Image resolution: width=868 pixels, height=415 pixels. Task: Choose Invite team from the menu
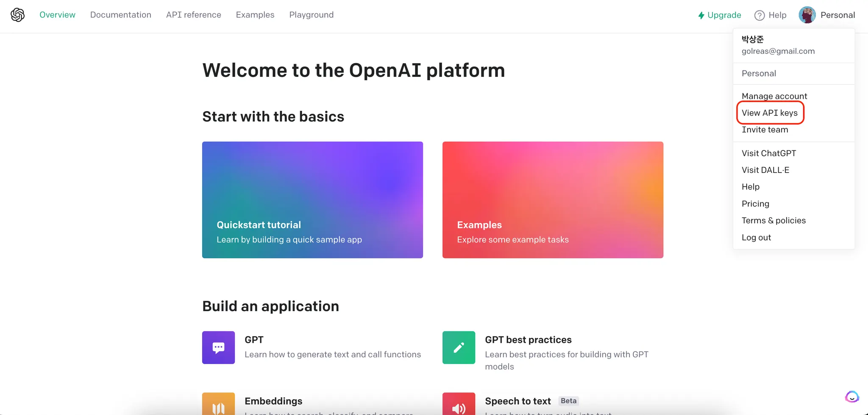[x=765, y=130]
